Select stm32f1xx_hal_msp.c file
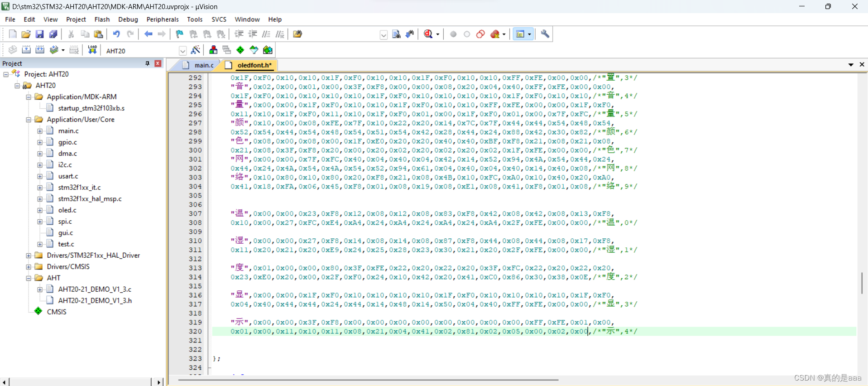 click(90, 199)
